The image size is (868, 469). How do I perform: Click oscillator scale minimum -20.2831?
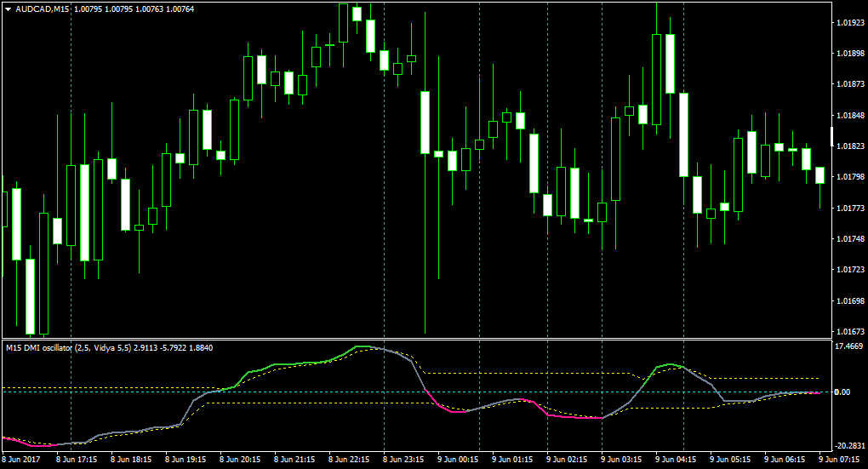tap(849, 446)
